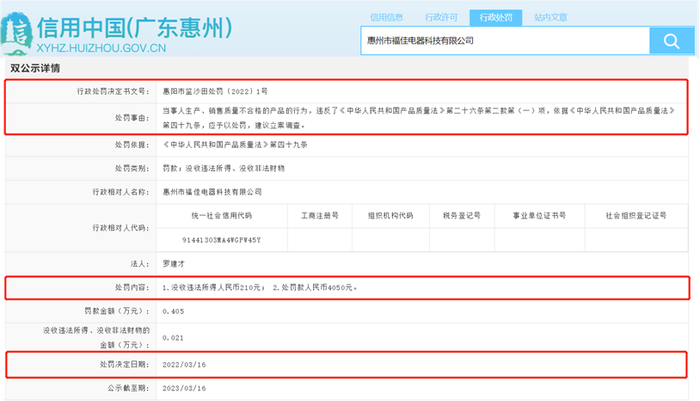Click the 税务登记号 column header
This screenshot has height=401, width=700.
(462, 216)
